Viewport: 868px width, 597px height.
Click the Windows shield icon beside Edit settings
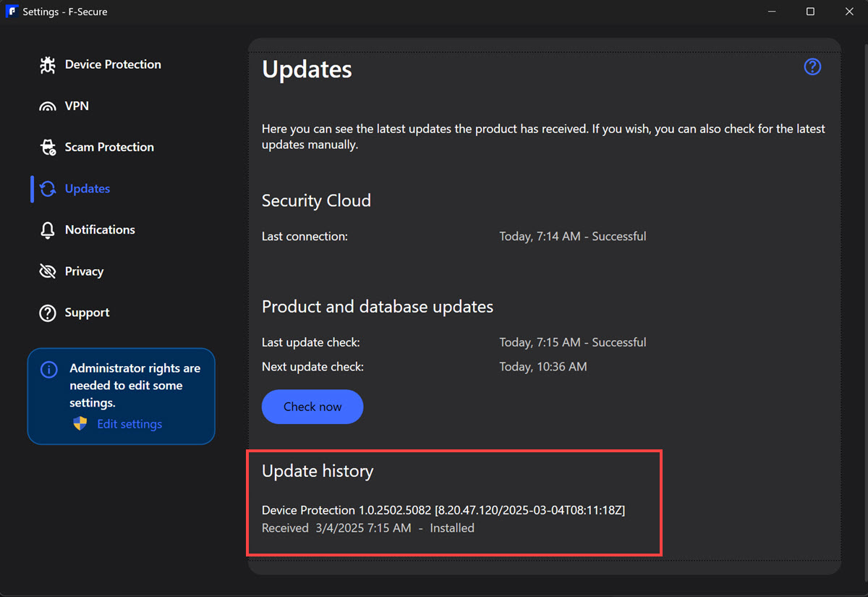tap(80, 424)
